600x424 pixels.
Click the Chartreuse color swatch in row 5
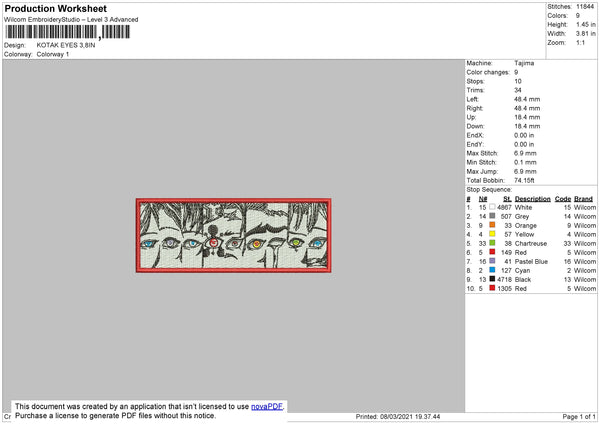point(492,243)
